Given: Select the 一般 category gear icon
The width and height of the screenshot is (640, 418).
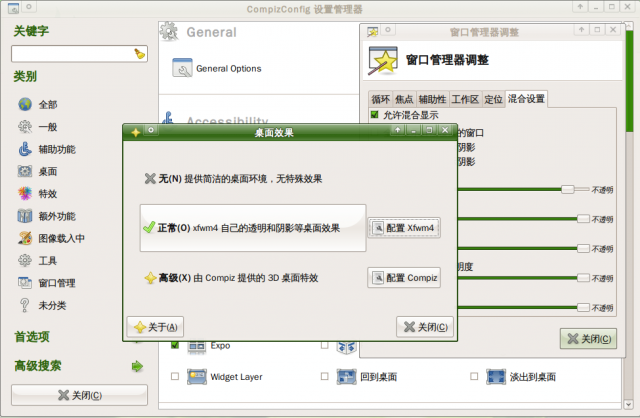Looking at the screenshot, I should pos(25,127).
